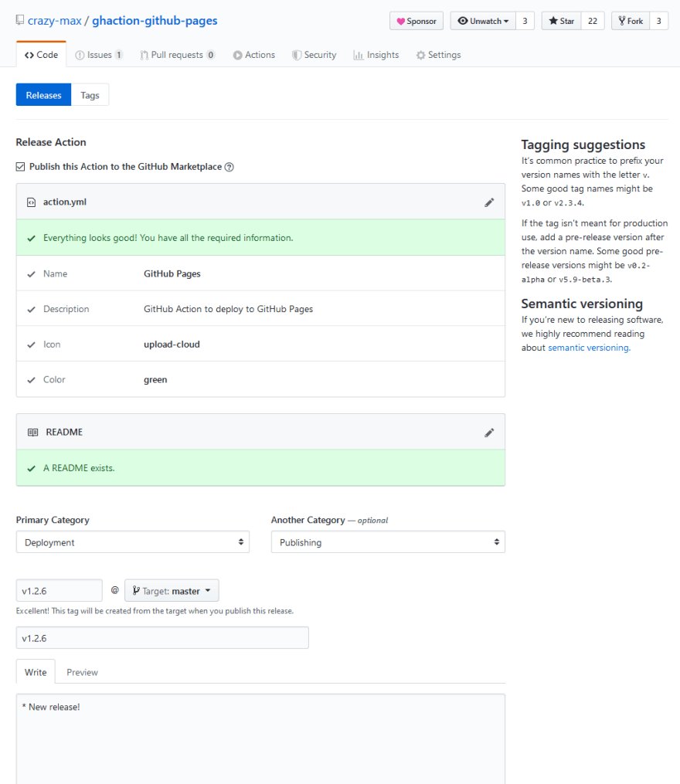Viewport: 680px width, 784px height.
Task: Open the Unwatch dropdown
Action: (483, 21)
